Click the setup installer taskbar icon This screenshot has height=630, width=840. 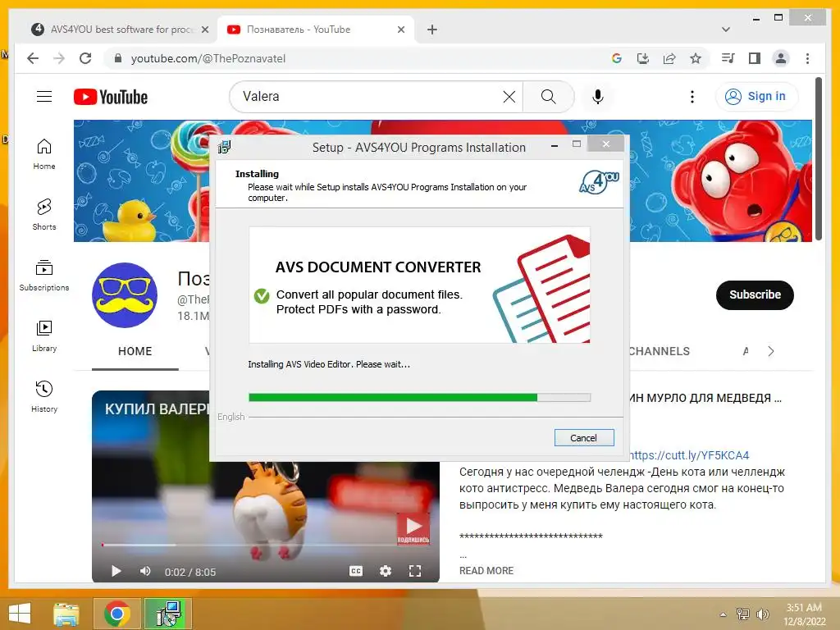(168, 614)
